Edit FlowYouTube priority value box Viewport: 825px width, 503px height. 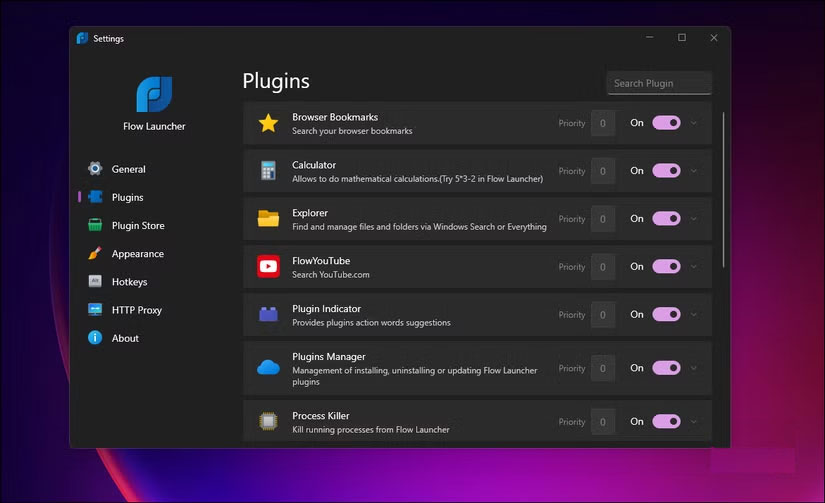[602, 267]
